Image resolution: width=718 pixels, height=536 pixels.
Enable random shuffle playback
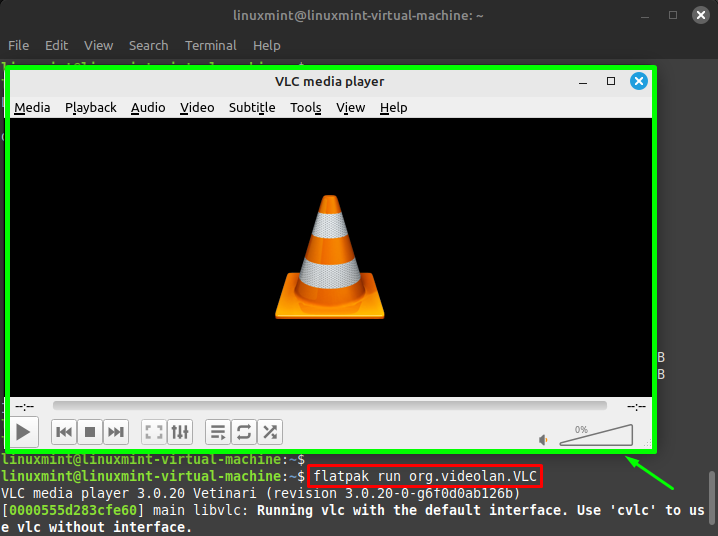pyautogui.click(x=269, y=432)
